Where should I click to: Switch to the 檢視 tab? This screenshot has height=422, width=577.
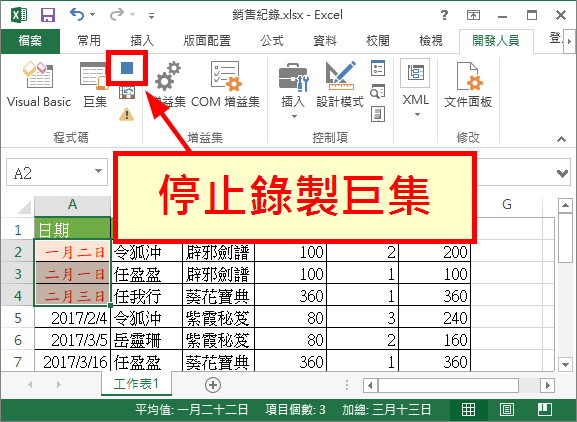point(431,41)
